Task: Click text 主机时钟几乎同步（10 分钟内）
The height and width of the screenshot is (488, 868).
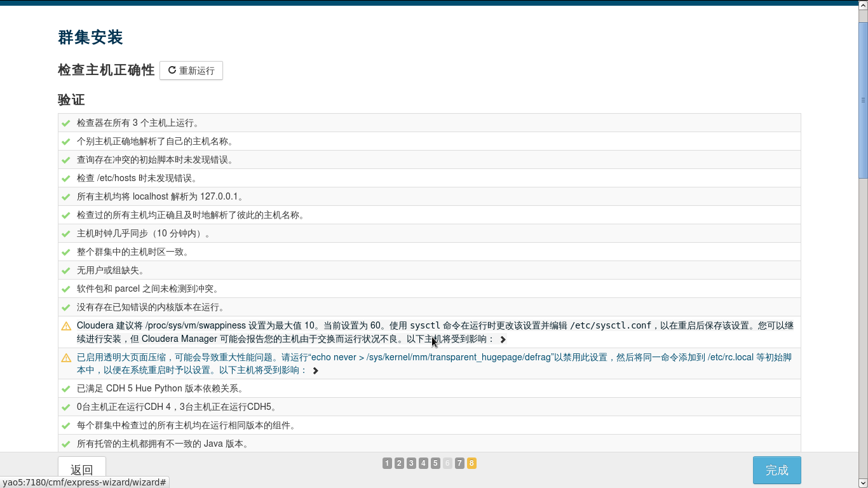Action: tap(145, 234)
